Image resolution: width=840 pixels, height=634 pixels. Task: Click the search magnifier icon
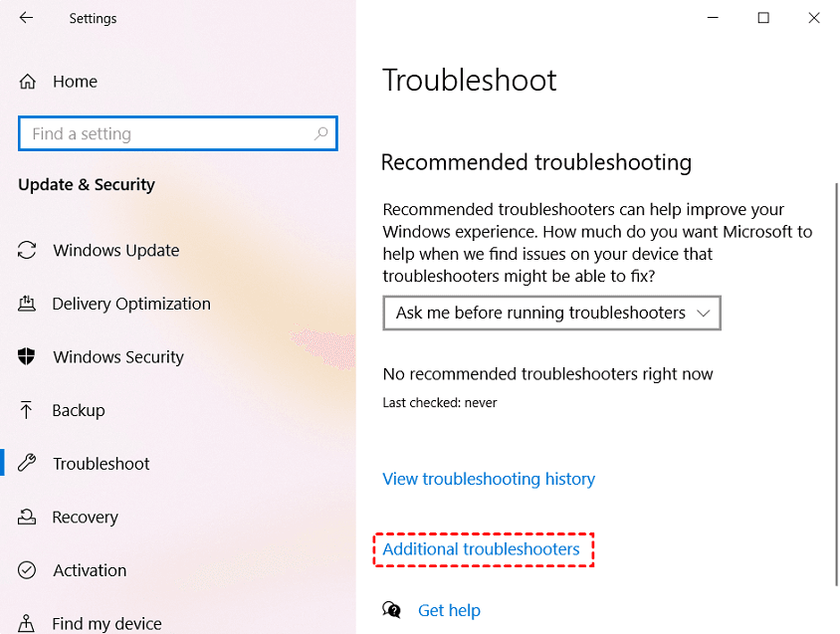click(320, 133)
